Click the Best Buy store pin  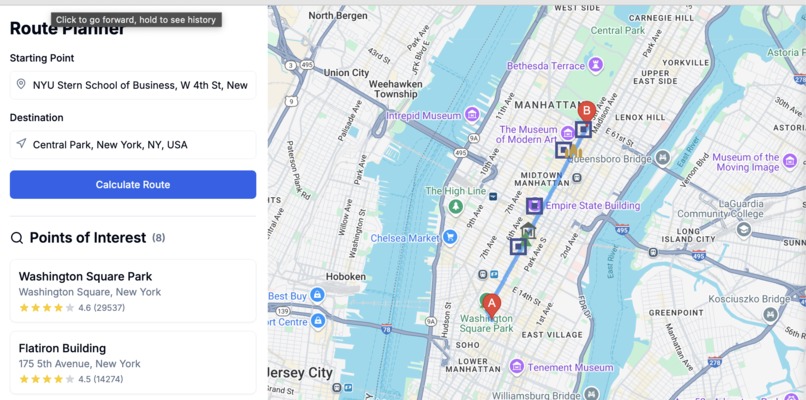(317, 296)
